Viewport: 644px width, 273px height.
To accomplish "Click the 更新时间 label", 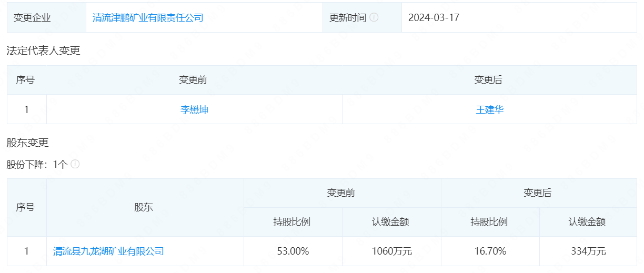I will [348, 17].
